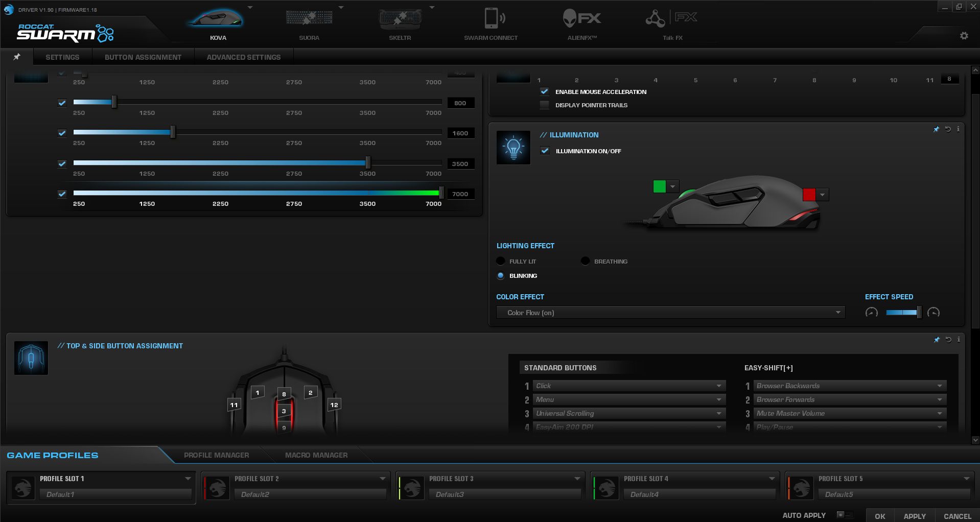This screenshot has width=980, height=522.
Task: Click Profile Slot 1 Roccat icon
Action: click(23, 488)
